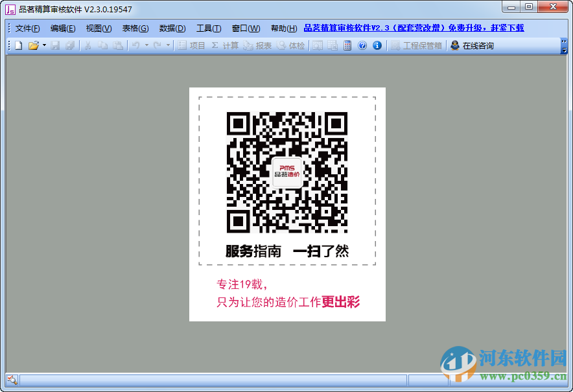Click the save all icon
The height and width of the screenshot is (392, 573).
pyautogui.click(x=70, y=45)
